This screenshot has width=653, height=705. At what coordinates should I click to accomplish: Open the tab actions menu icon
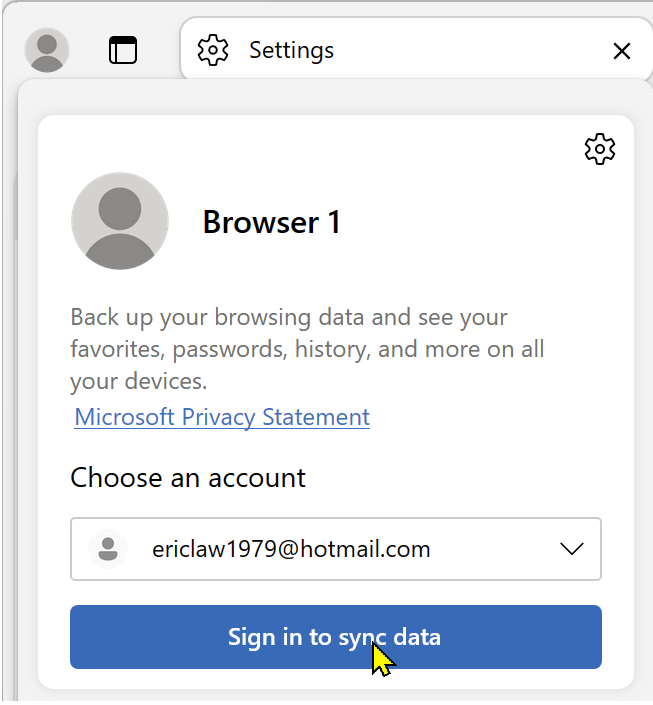(x=123, y=50)
